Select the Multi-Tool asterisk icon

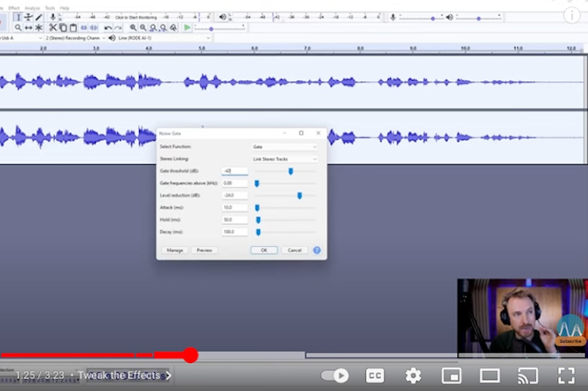[39, 27]
